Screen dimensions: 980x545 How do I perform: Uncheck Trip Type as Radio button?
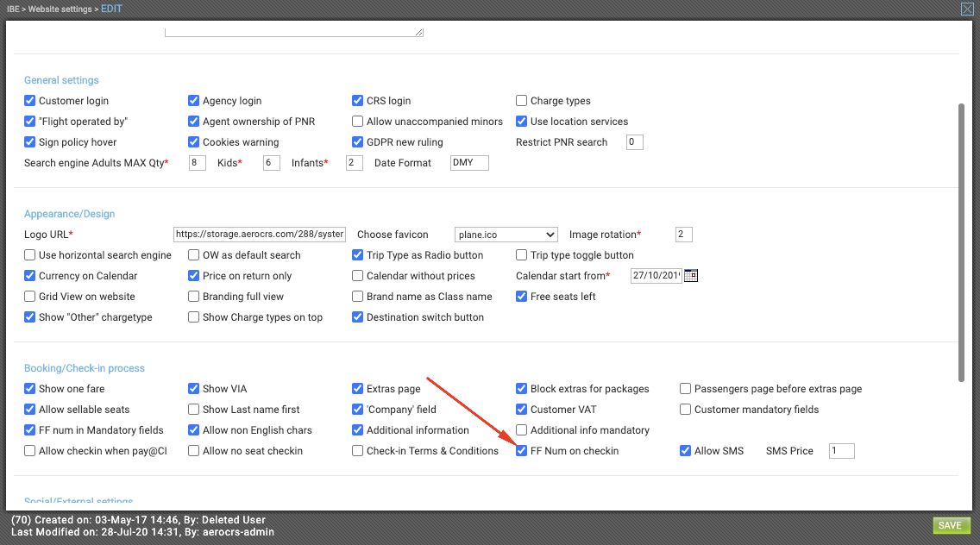tap(357, 255)
